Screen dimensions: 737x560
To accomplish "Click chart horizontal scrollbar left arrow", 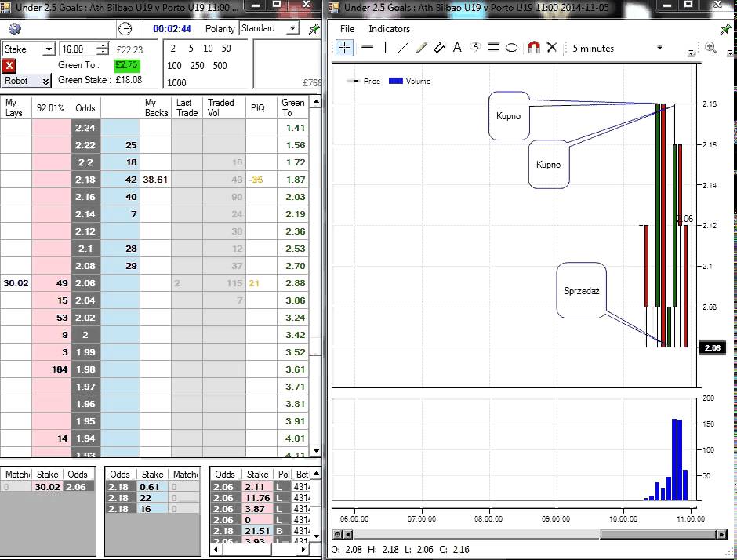I will (348, 535).
